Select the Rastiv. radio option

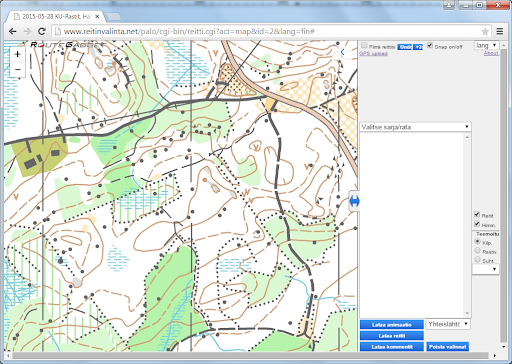477,250
